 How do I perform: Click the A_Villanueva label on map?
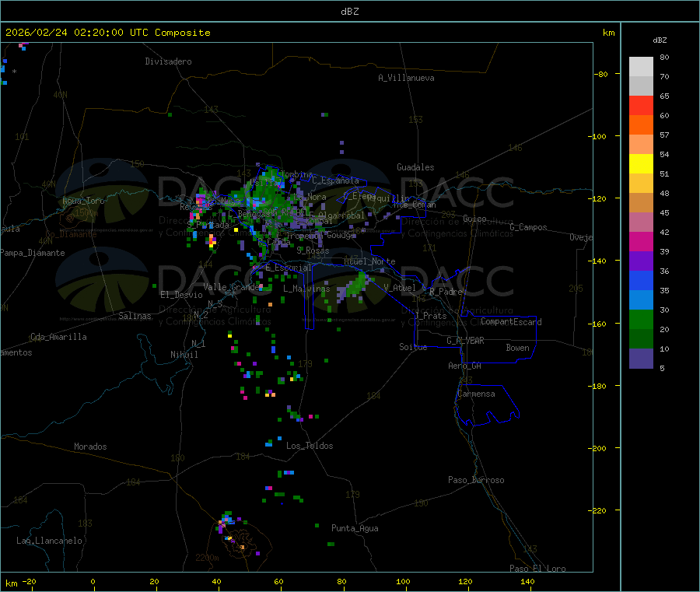tap(406, 78)
